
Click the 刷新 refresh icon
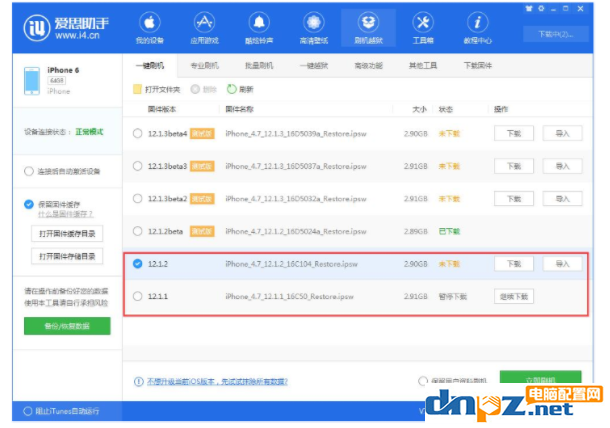(x=231, y=89)
